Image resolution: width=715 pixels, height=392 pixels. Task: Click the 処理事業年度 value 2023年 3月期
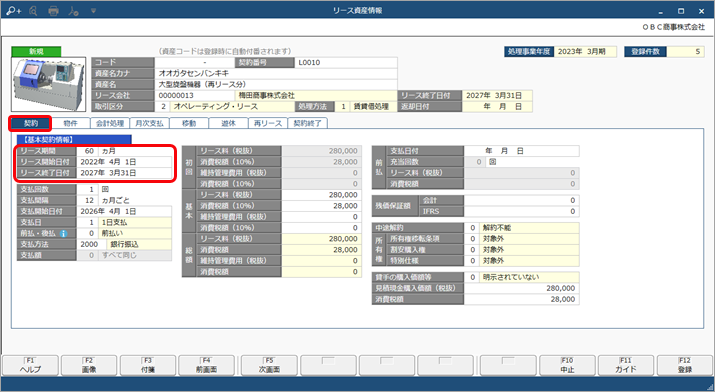tap(585, 52)
